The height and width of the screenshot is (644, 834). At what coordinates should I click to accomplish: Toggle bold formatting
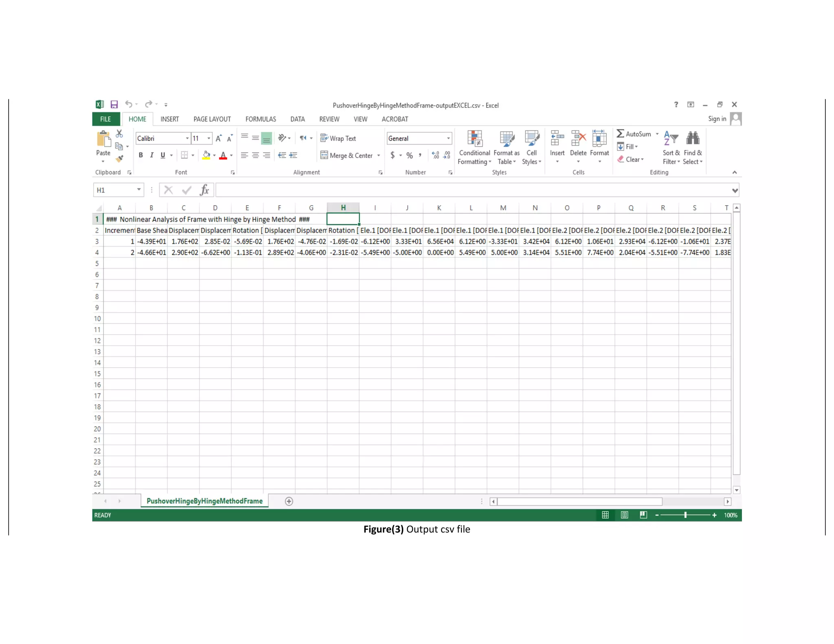140,155
